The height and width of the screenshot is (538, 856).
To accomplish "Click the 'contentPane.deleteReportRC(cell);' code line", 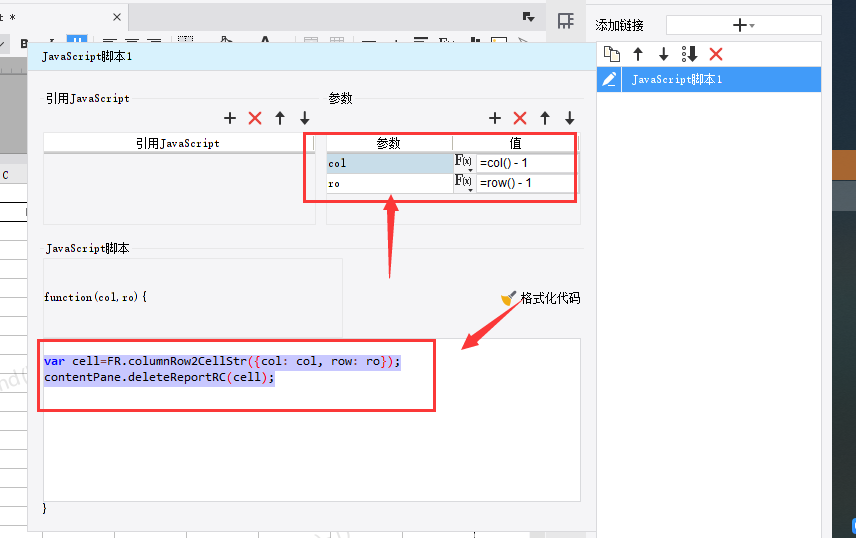I will pyautogui.click(x=159, y=377).
